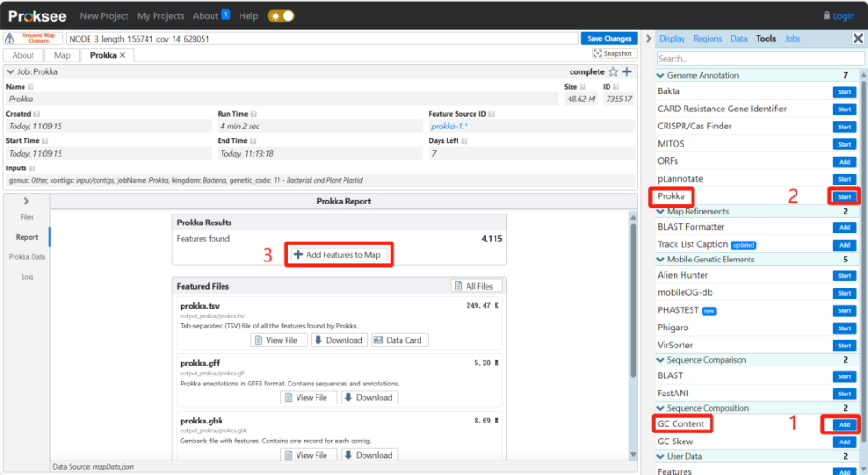
Task: Expand the report sidebar chevron
Action: coord(26,201)
